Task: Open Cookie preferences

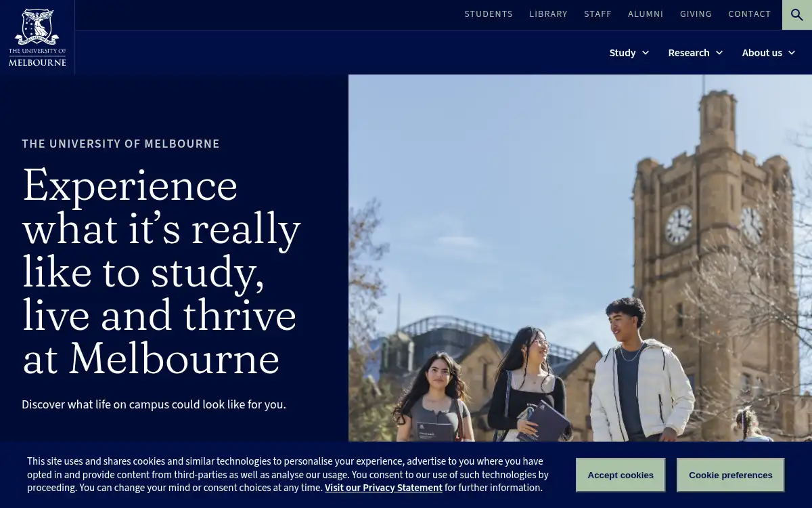Action: pyautogui.click(x=731, y=475)
